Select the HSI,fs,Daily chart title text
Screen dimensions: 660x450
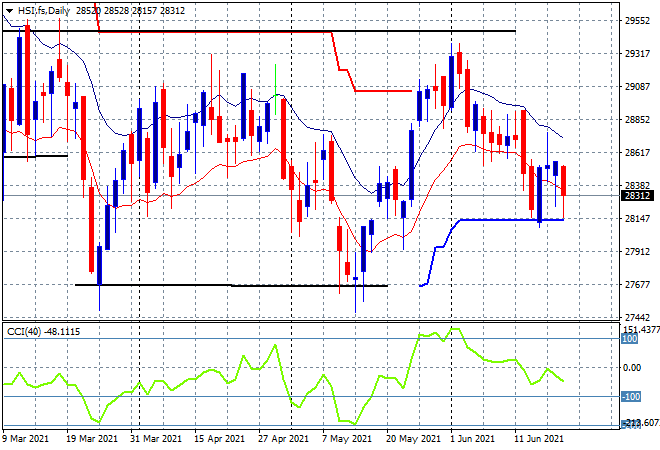tap(44, 11)
